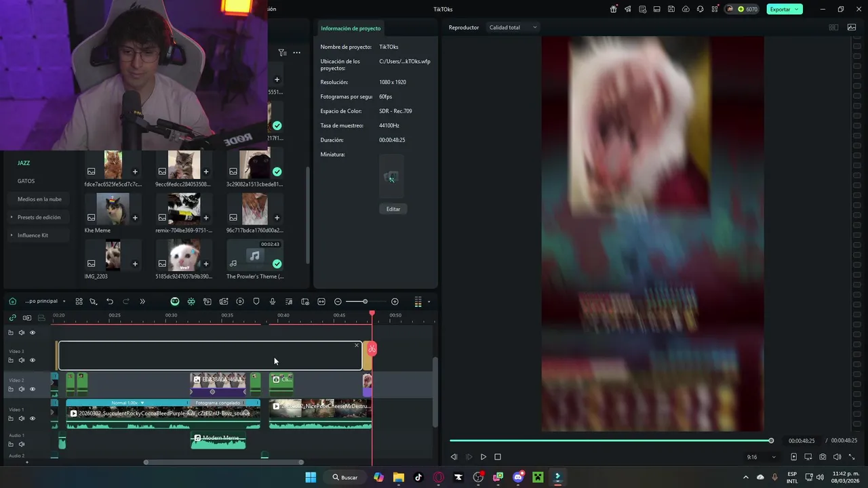Add Khe Meme clip with plus icon

[135, 218]
